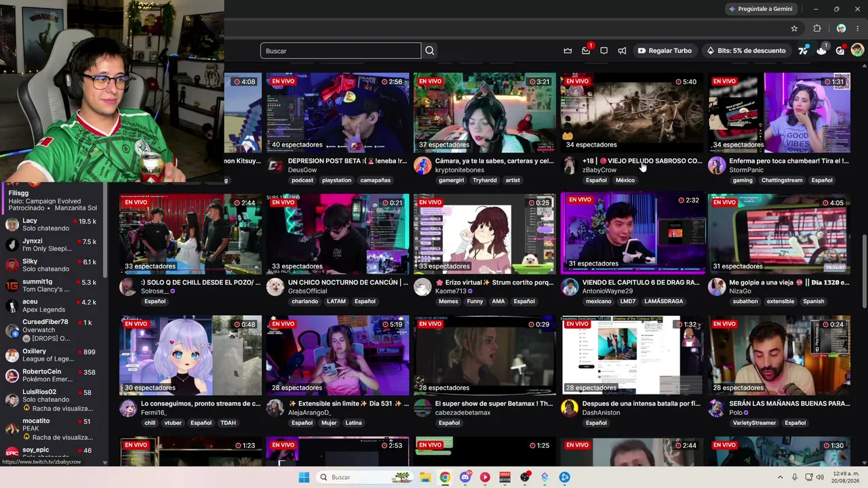The image size is (868, 488).
Task: Open Chrome profile avatar
Action: click(841, 28)
